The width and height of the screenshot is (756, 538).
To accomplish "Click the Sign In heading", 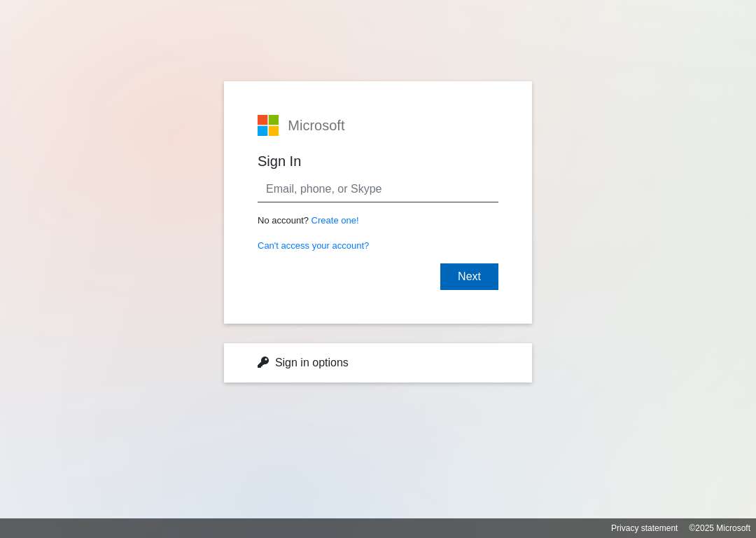I will tap(279, 161).
